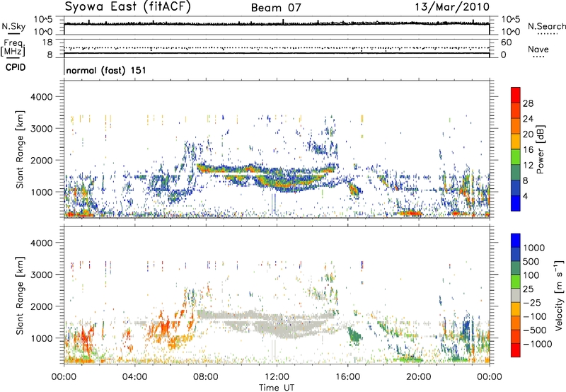
Task: Click 'Slant Range [km]' label of velocity plot
Action: point(20,296)
